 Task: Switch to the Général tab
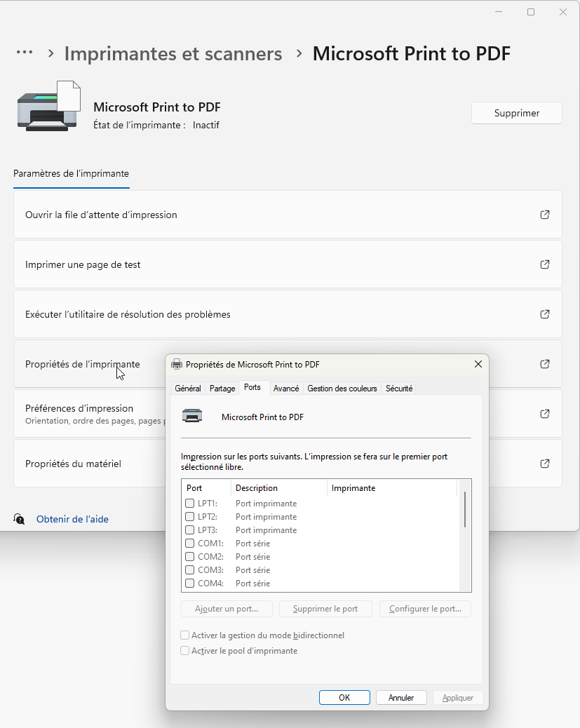click(x=188, y=389)
